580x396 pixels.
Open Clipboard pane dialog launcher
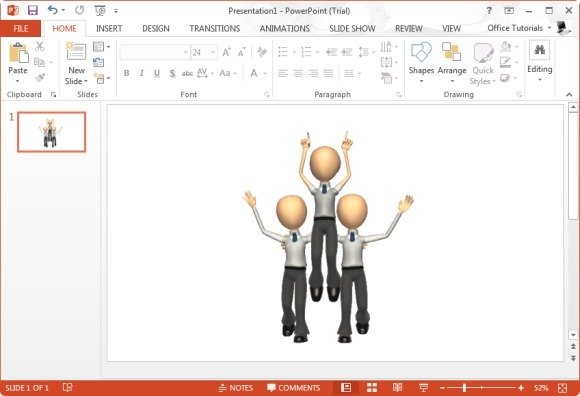click(x=53, y=95)
